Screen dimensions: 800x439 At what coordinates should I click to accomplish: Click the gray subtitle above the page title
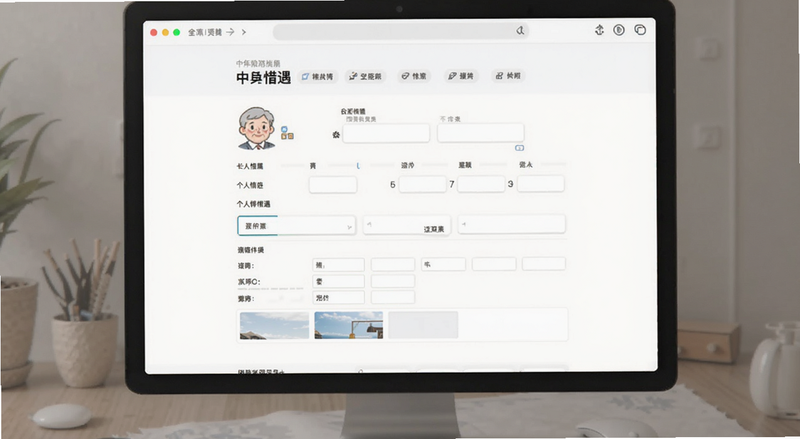point(258,64)
